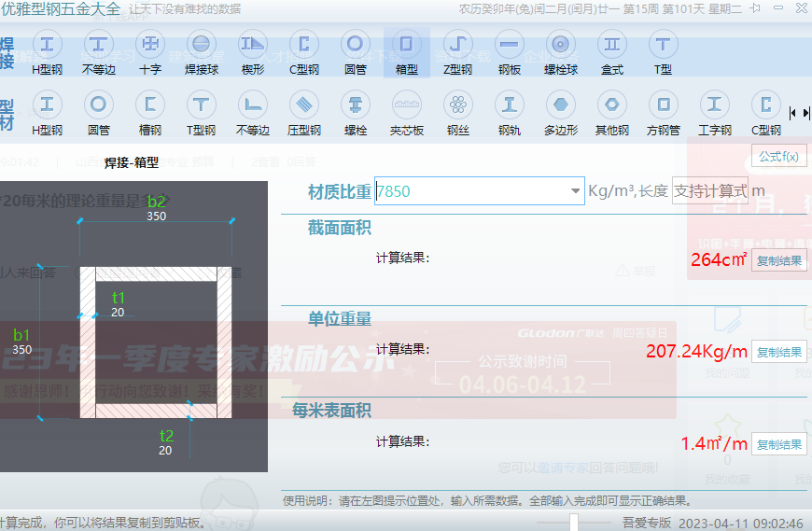Image resolution: width=812 pixels, height=531 pixels.
Task: Choose the 十字 cross section icon
Action: 150,53
